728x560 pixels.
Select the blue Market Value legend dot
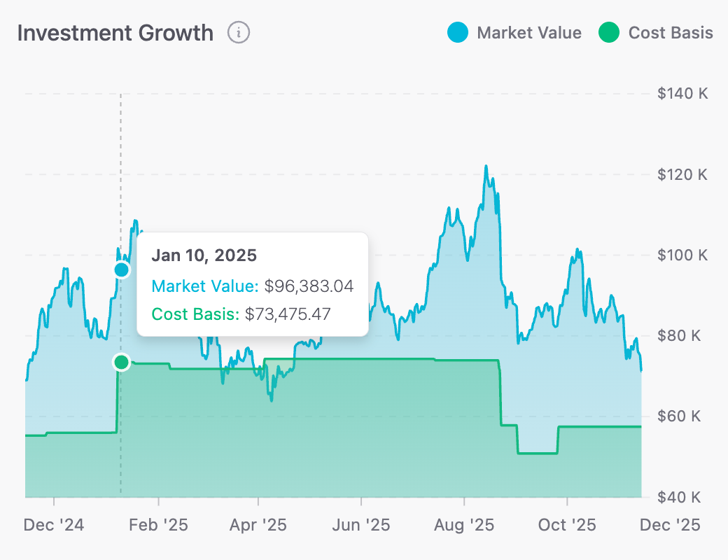(456, 32)
